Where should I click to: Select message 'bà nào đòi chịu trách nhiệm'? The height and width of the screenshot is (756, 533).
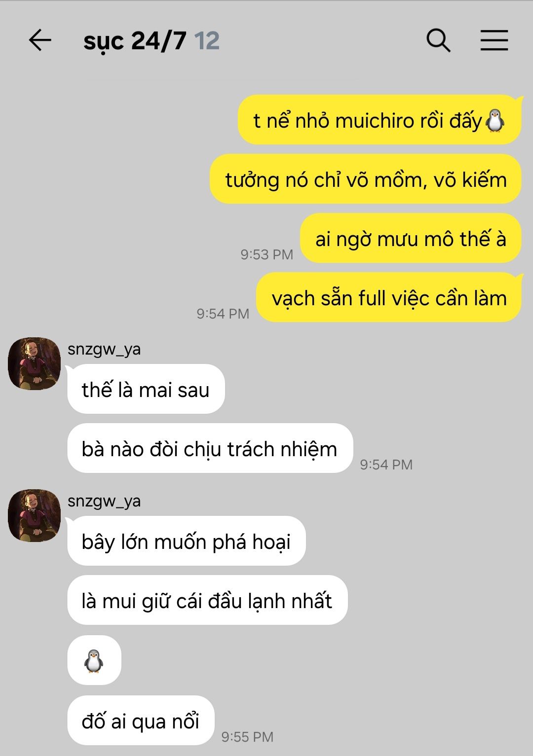(x=210, y=448)
